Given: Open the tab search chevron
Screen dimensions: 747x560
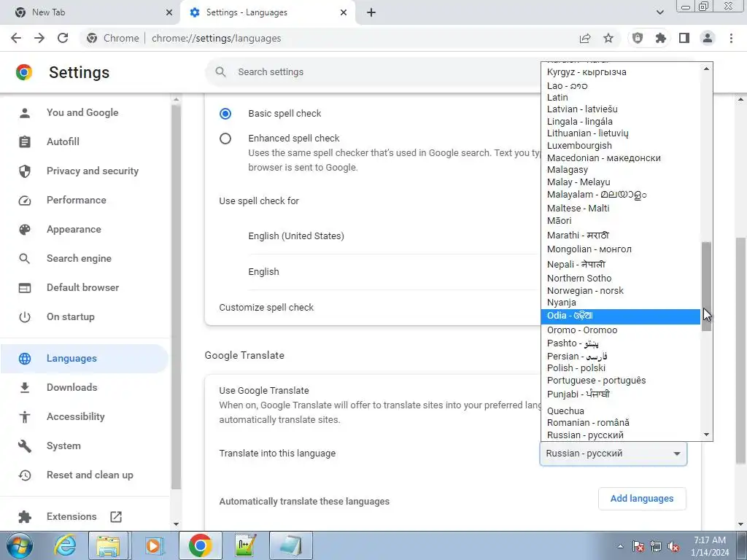Looking at the screenshot, I should pyautogui.click(x=659, y=12).
